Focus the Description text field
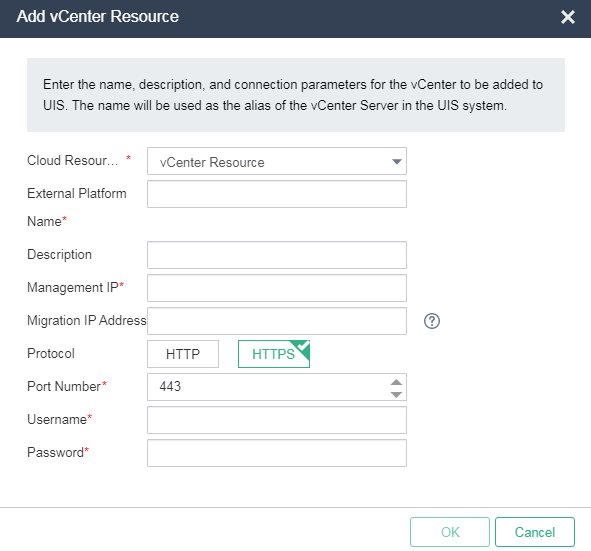 277,255
